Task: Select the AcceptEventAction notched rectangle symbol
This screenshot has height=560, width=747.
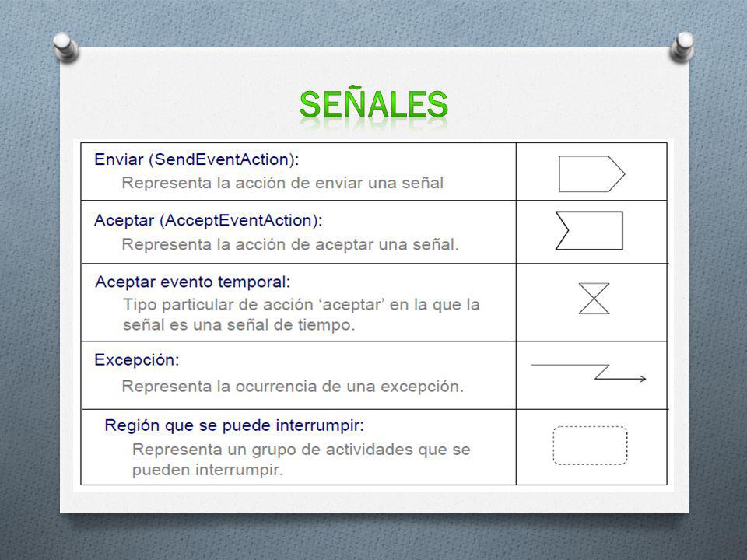Action: click(589, 230)
